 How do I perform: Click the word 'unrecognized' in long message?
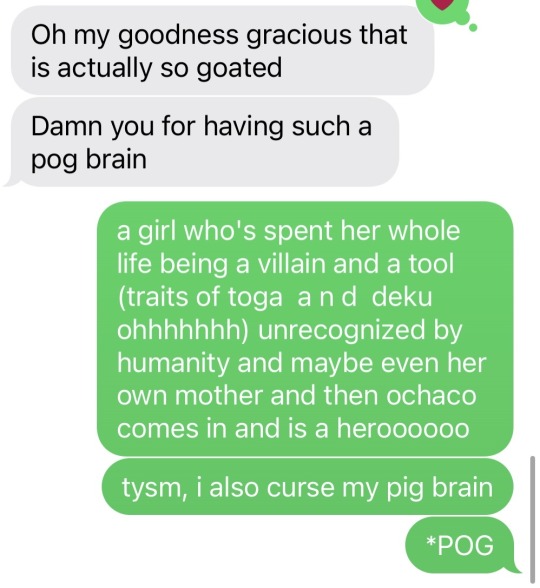(342, 331)
